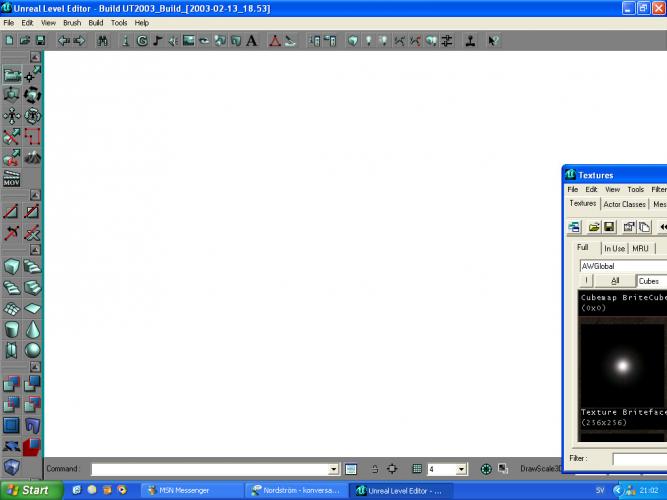Toggle the grid snap button in status bar
667x500 pixels.
click(417, 468)
